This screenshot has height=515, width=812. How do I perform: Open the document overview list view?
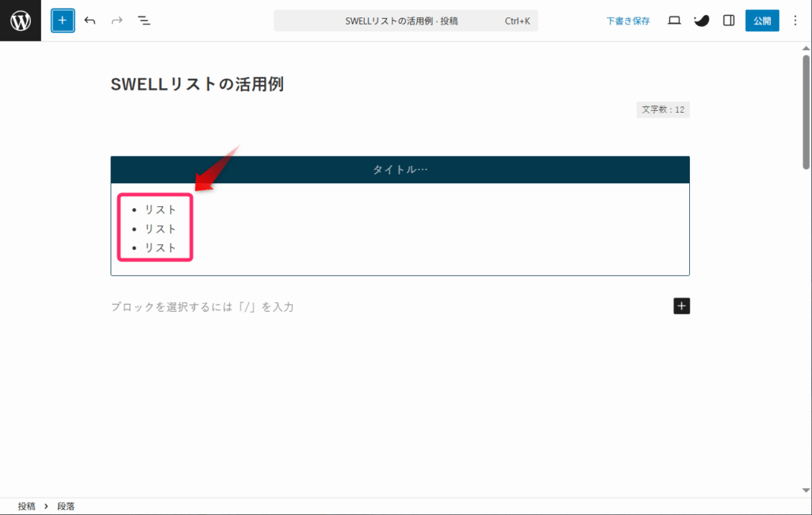coord(144,21)
